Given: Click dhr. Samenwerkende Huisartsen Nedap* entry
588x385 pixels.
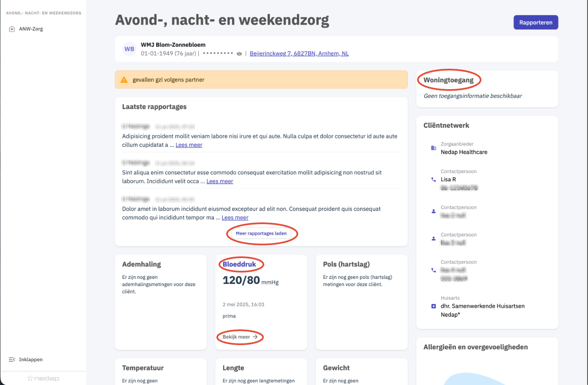Looking at the screenshot, I should click(x=483, y=310).
